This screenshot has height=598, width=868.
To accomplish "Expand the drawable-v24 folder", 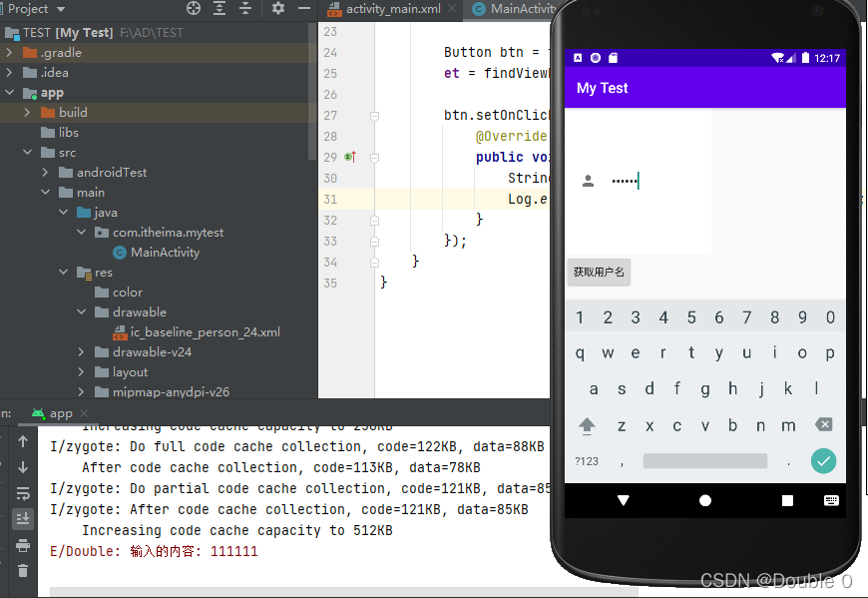I will point(82,351).
